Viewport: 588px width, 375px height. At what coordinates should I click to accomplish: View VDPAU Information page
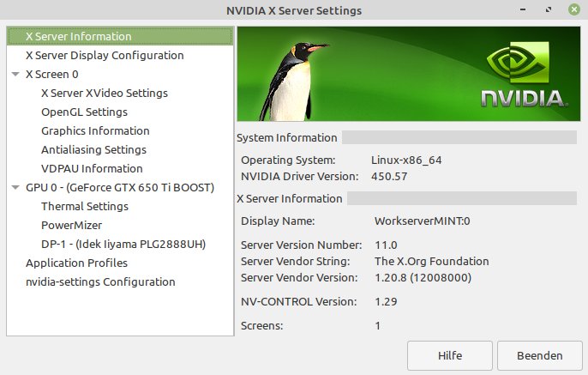[x=92, y=169]
